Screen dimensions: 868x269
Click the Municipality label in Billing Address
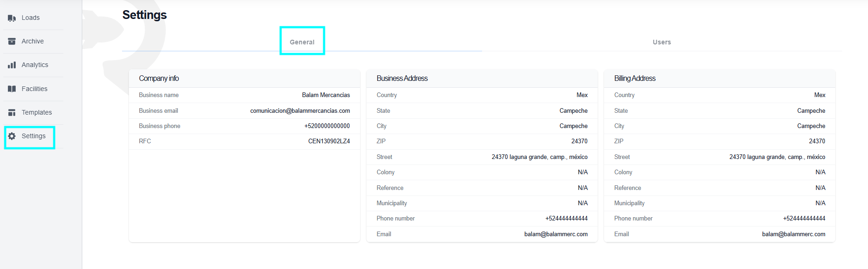pyautogui.click(x=629, y=203)
